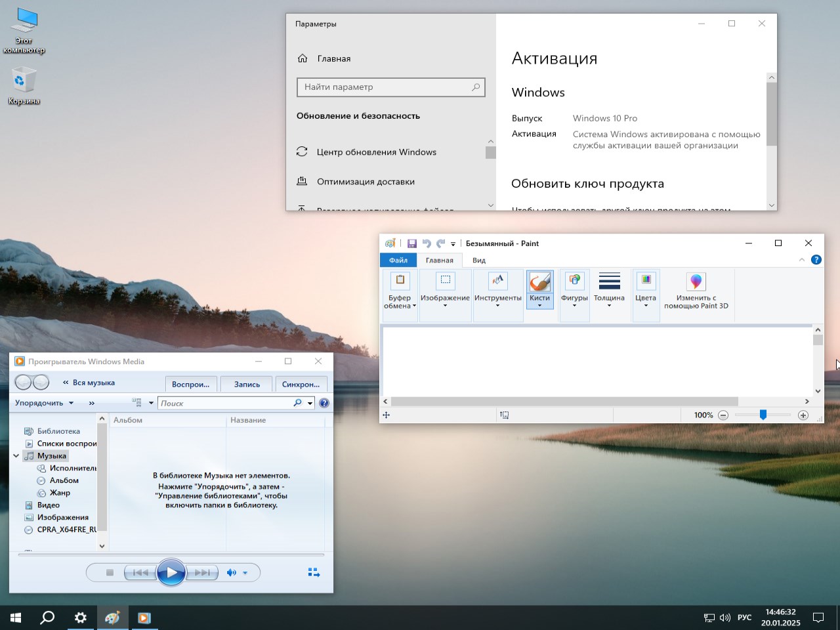Viewport: 840px width, 630px height.
Task: Select Видео in Media Player tree
Action: 42,505
